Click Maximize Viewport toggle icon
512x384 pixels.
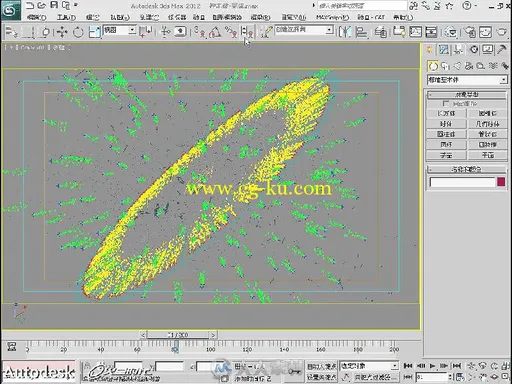[506, 377]
